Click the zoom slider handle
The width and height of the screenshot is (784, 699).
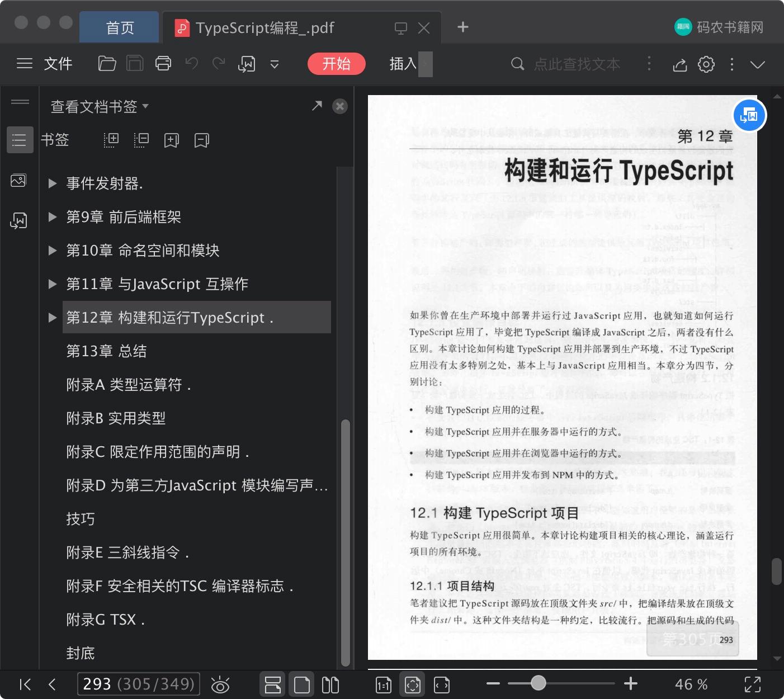tap(539, 683)
